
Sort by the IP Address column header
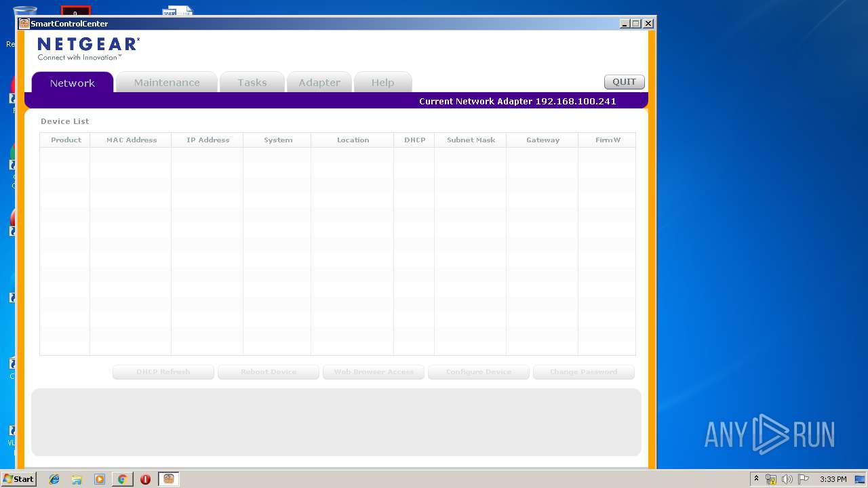pyautogui.click(x=208, y=140)
